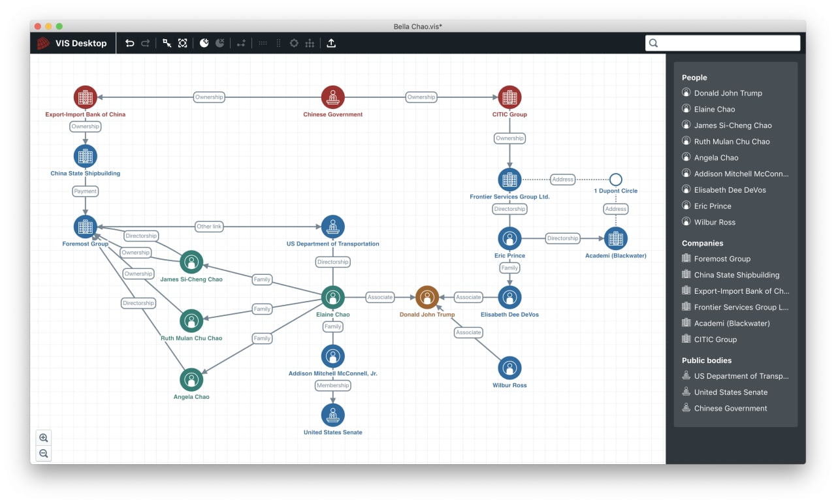Select the Wilbur Ross person node
This screenshot has height=504, width=836.
tap(509, 368)
